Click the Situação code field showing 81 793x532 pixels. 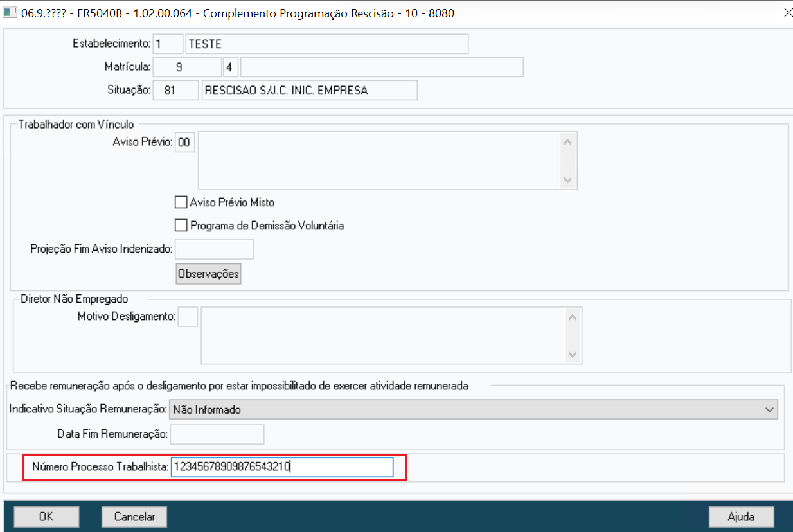(176, 91)
